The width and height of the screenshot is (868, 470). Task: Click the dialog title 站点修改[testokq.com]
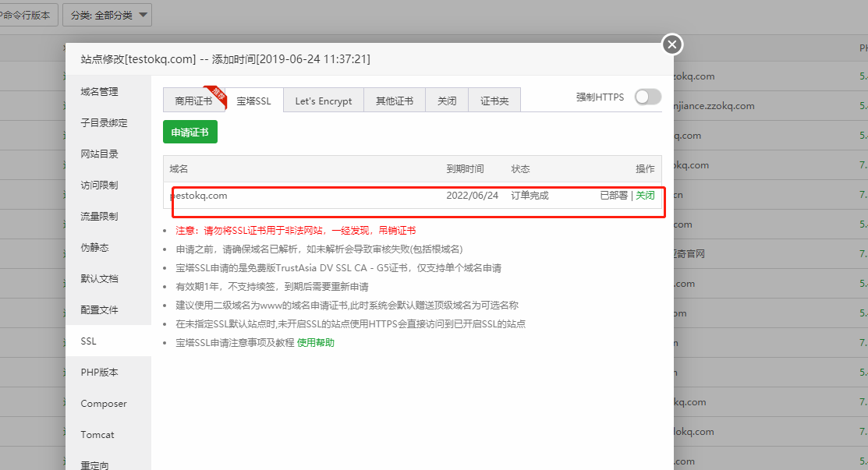[x=138, y=59]
